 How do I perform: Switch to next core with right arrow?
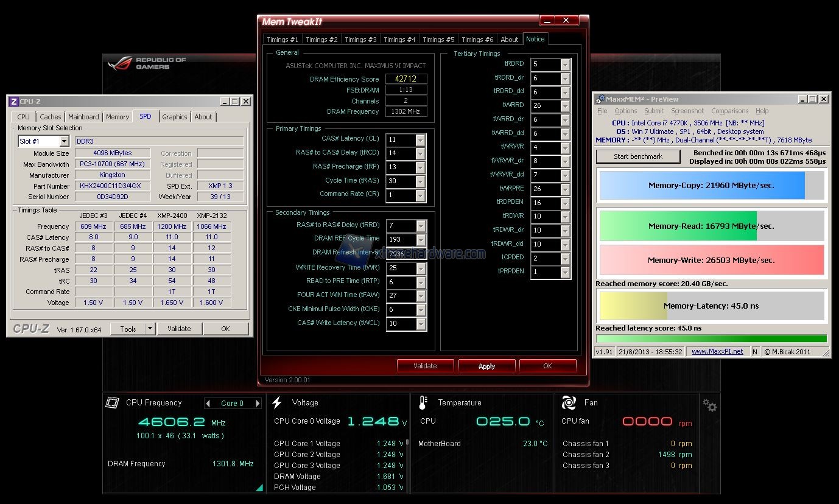[258, 404]
